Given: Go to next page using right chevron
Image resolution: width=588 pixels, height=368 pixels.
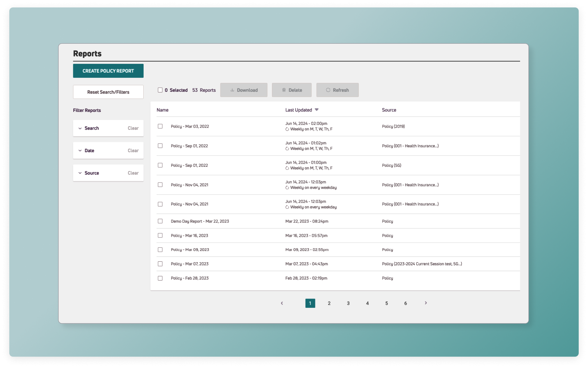Looking at the screenshot, I should (425, 303).
